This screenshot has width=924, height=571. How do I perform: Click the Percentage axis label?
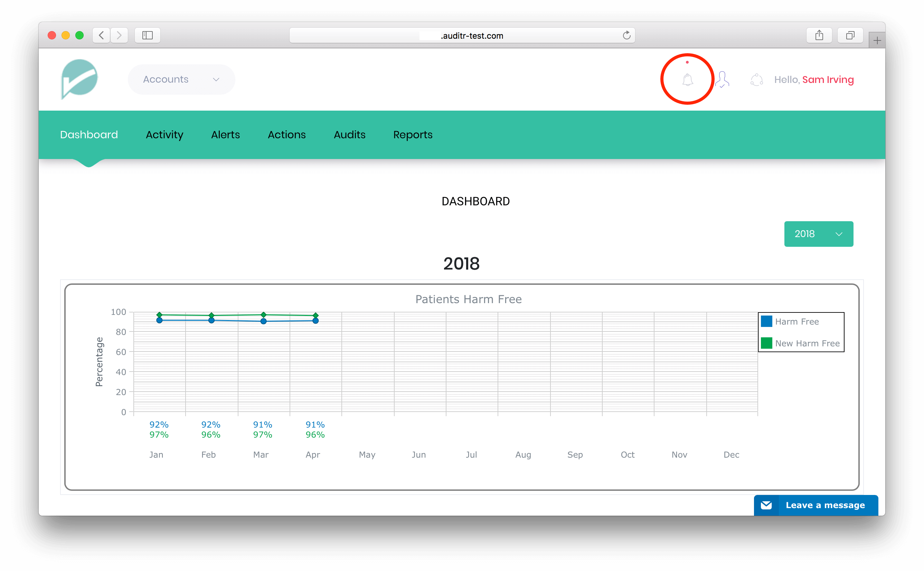point(99,362)
